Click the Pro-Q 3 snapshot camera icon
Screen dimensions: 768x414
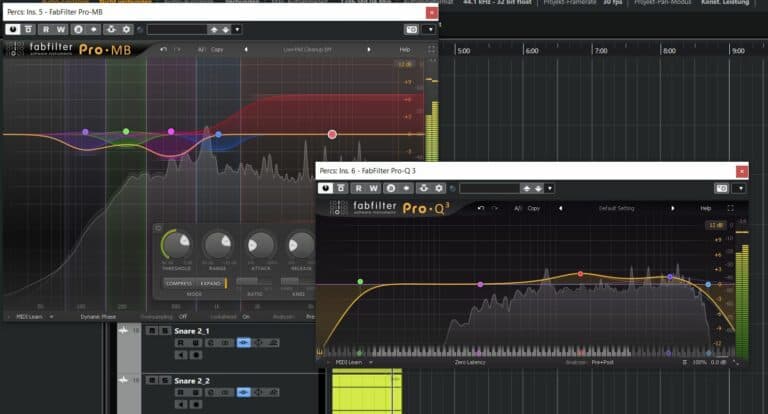point(721,188)
